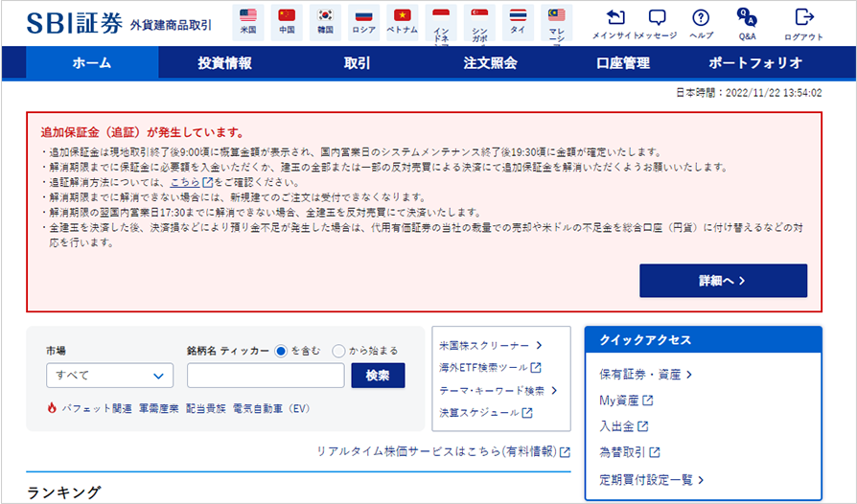This screenshot has width=857, height=504.
Task: Select the から始まる radio button
Action: point(338,351)
